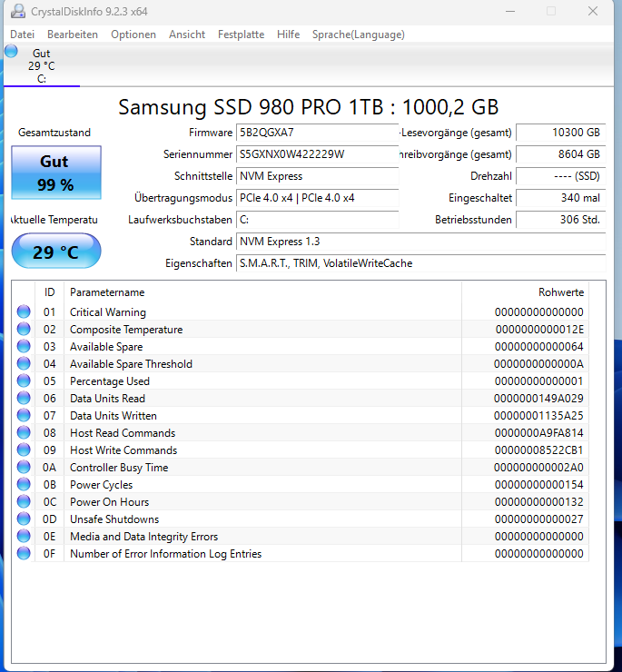This screenshot has width=622, height=672.
Task: Click status orb of Error Information Log Entries row
Action: point(24,553)
